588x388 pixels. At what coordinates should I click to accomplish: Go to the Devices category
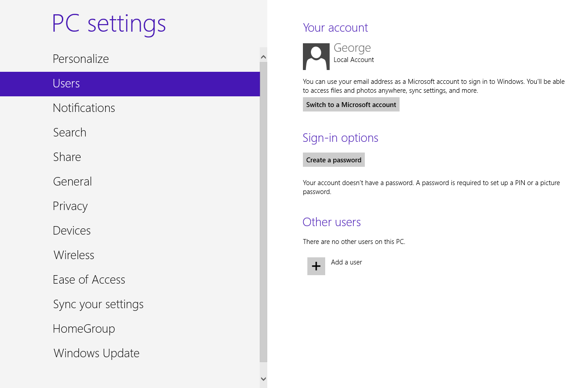(x=130, y=231)
